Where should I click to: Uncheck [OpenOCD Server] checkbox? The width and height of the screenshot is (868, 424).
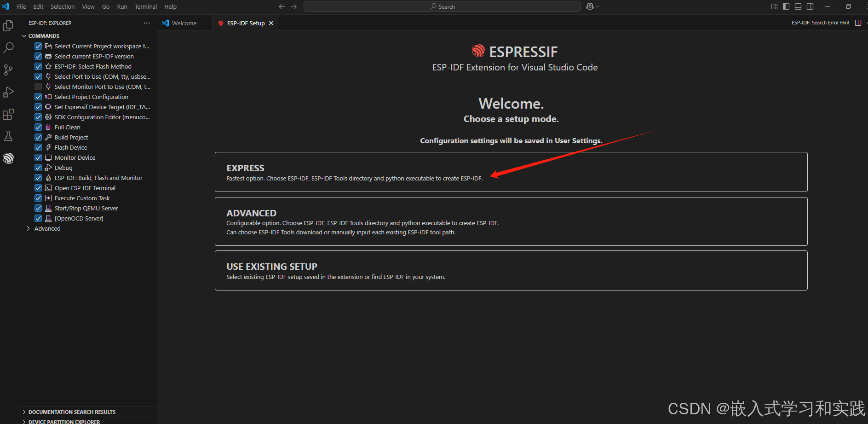38,218
